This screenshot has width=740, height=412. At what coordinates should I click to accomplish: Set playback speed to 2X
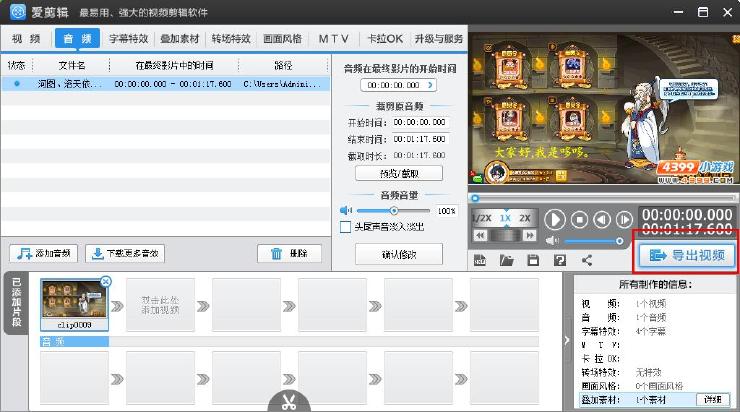pos(525,219)
